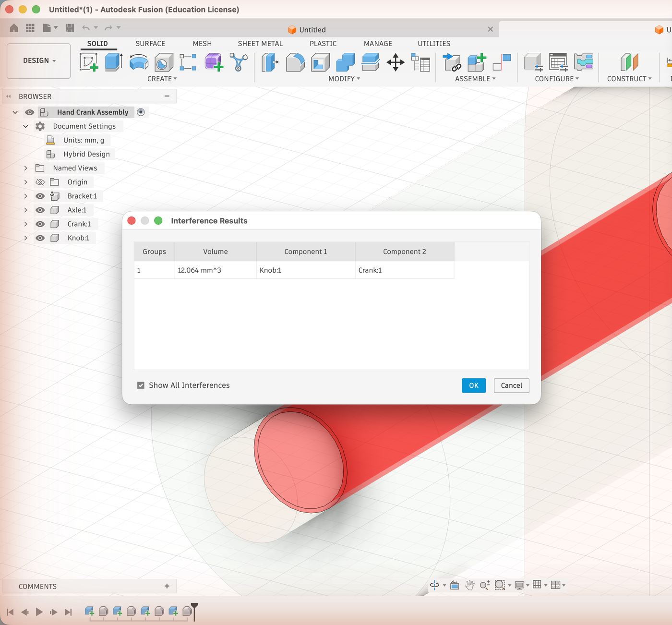Click the New Component icon
The width and height of the screenshot is (672, 625).
(477, 62)
